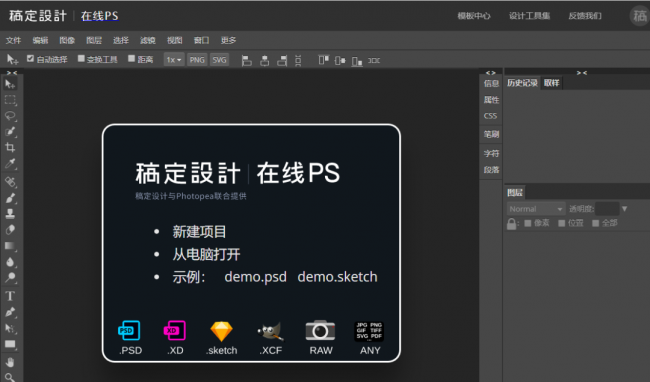650x382 pixels.
Task: Select the Zoom magnifier tool
Action: coord(10,377)
